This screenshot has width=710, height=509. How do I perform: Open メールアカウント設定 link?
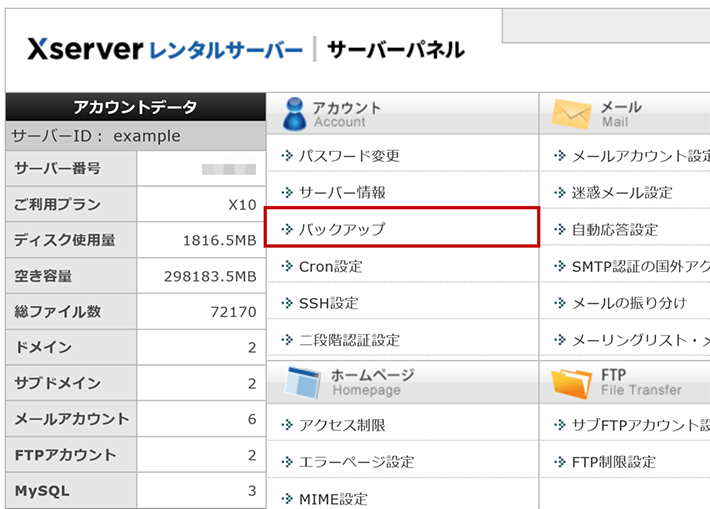[640, 156]
